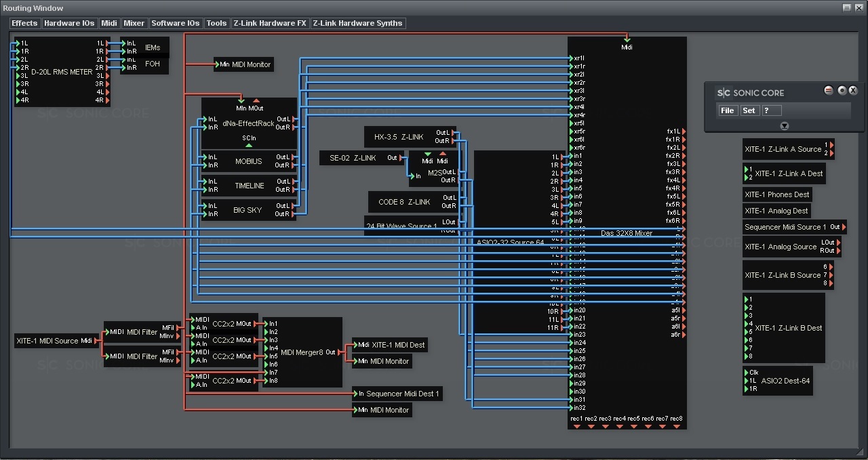Click the fx1L output port arrow
This screenshot has height=460, width=868.
[684, 131]
